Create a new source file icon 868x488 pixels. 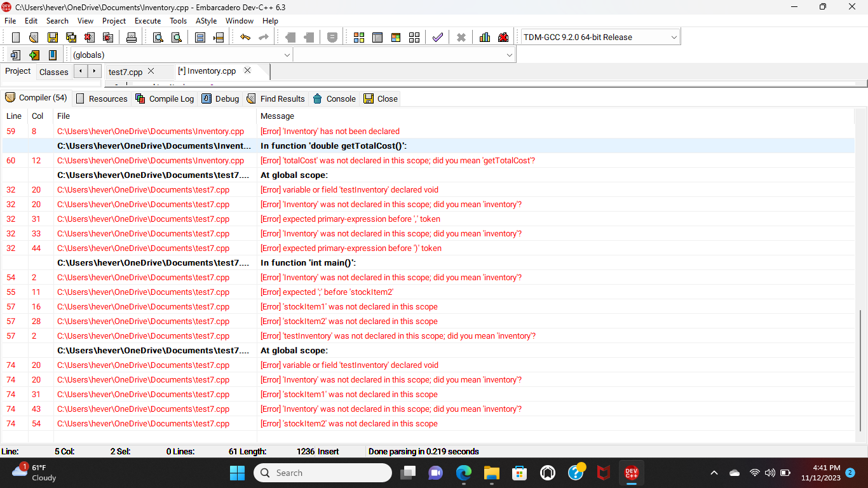pos(15,37)
